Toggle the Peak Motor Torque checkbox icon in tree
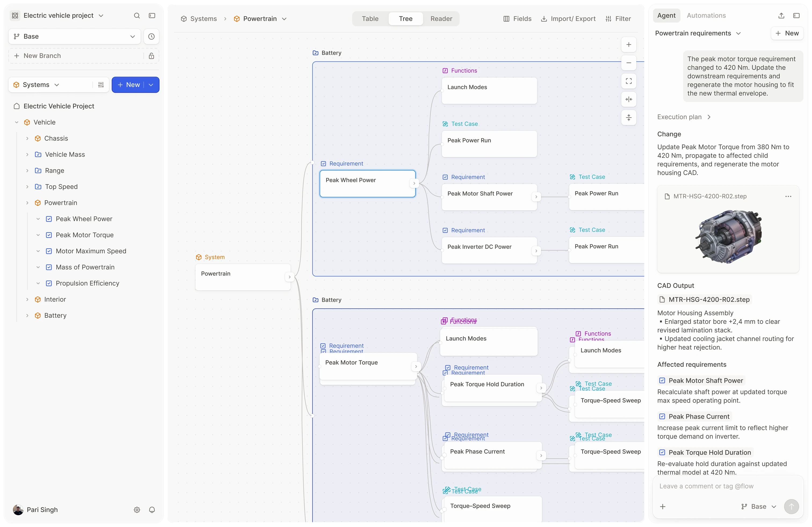The width and height of the screenshot is (812, 527). (49, 235)
